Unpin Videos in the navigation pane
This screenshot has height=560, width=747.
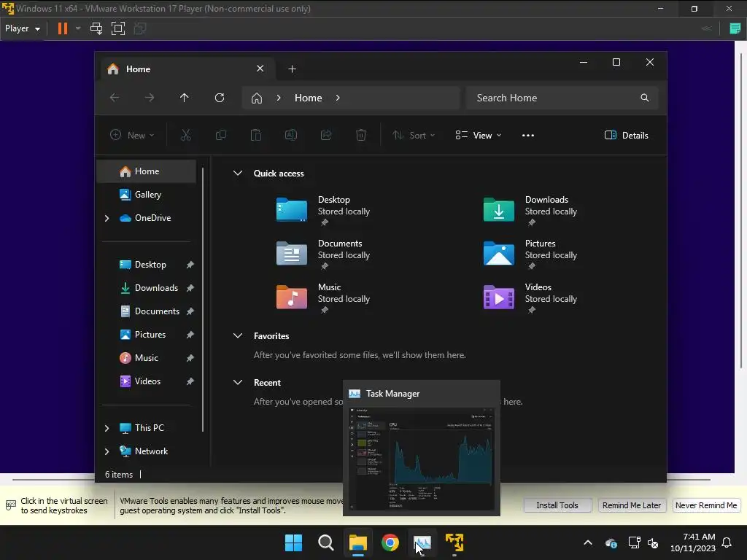[x=190, y=381]
